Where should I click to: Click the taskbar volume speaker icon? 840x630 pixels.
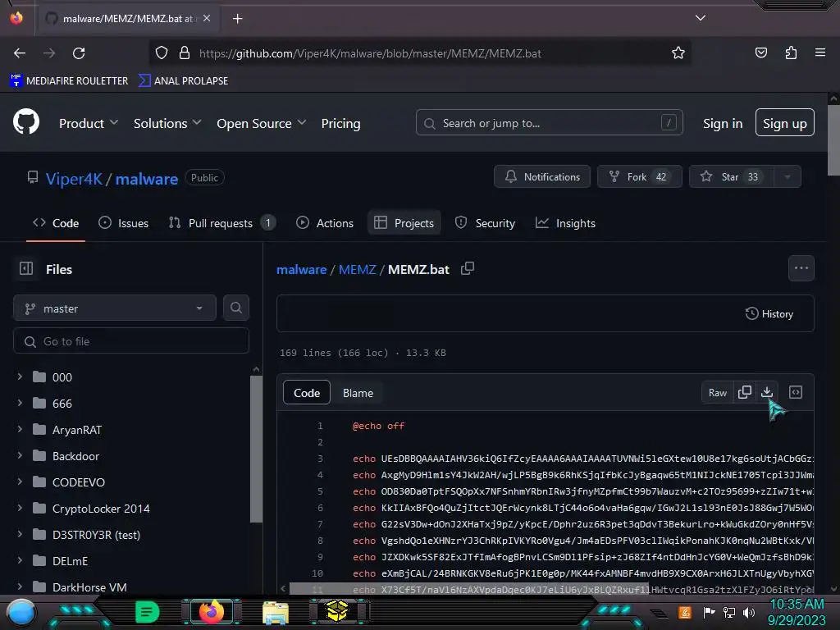(749, 612)
